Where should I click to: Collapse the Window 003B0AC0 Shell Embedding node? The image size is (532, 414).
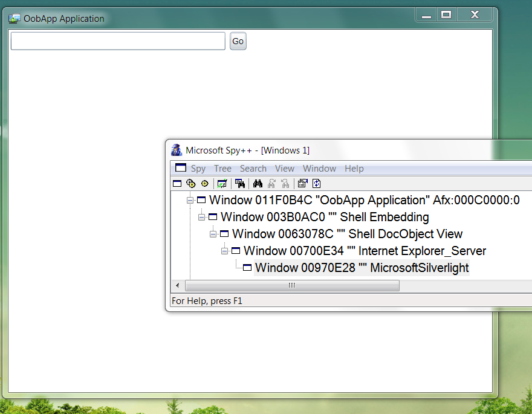coord(201,218)
